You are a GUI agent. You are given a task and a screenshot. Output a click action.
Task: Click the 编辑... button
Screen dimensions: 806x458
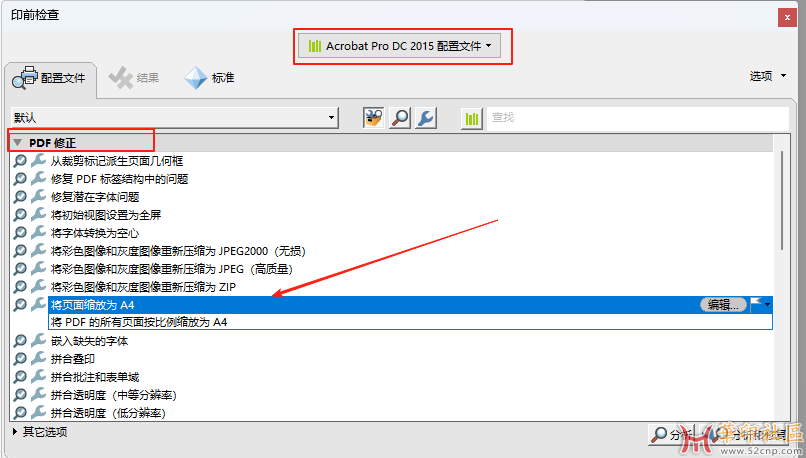coord(723,305)
